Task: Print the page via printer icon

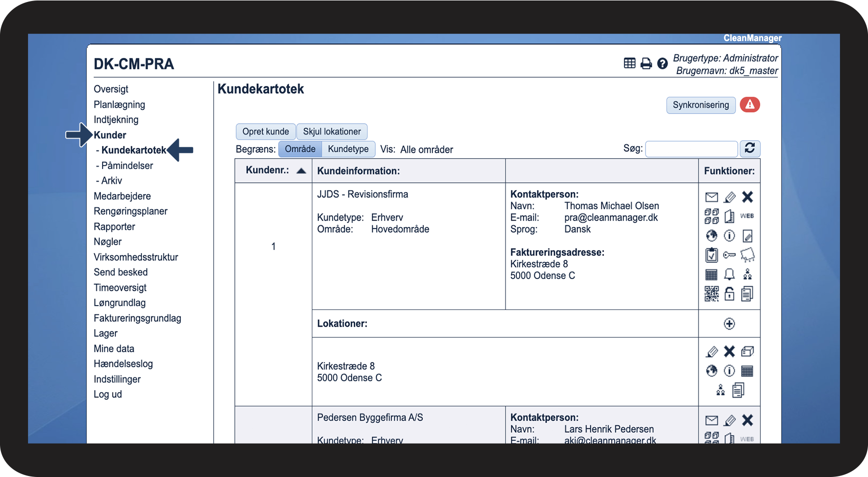Action: pos(646,63)
